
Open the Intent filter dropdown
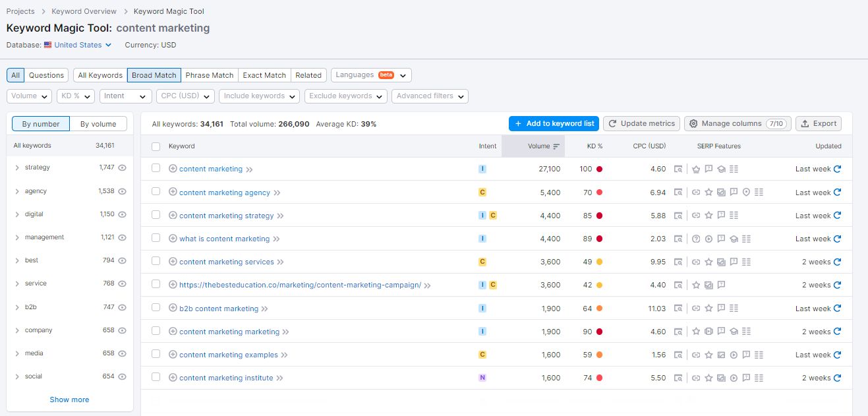click(x=126, y=96)
